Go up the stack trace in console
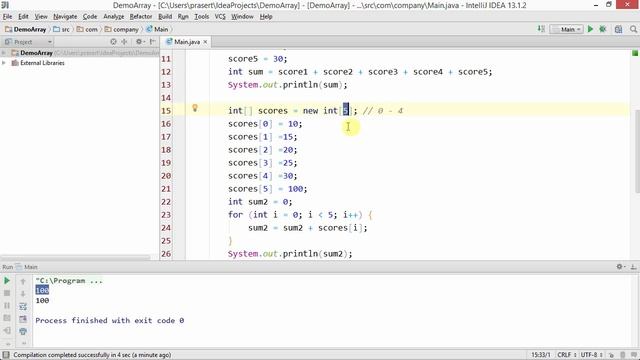This screenshot has height=360, width=640. click(x=23, y=281)
